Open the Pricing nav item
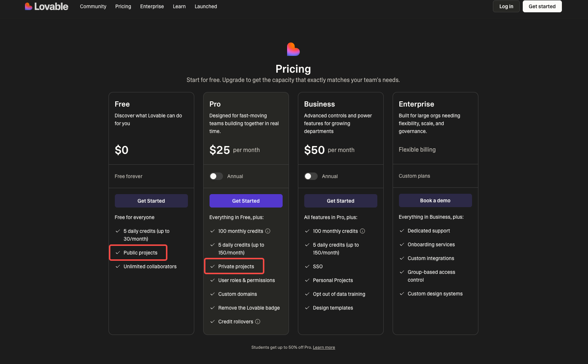Image resolution: width=588 pixels, height=364 pixels. pyautogui.click(x=123, y=6)
